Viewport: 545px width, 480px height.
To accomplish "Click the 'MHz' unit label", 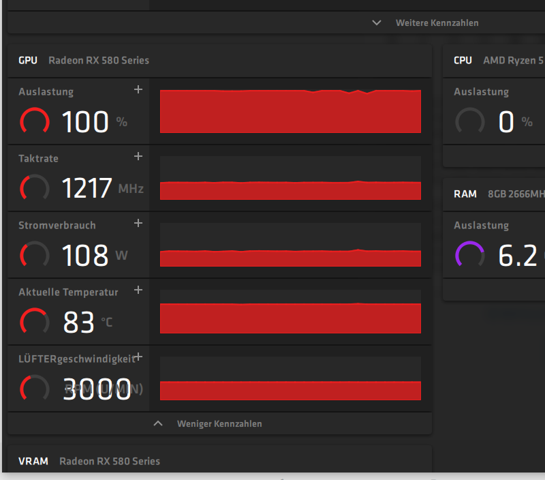I will (131, 189).
